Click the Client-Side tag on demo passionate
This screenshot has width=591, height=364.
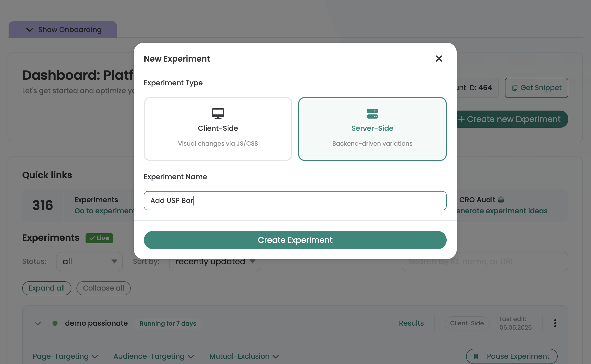467,323
